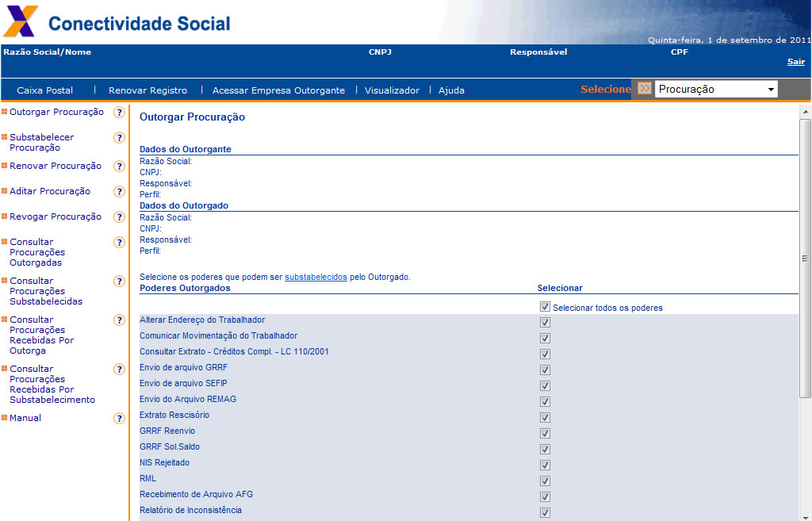Image resolution: width=812 pixels, height=521 pixels.
Task: Click orange plus icon before Manual
Action: [x=4, y=417]
